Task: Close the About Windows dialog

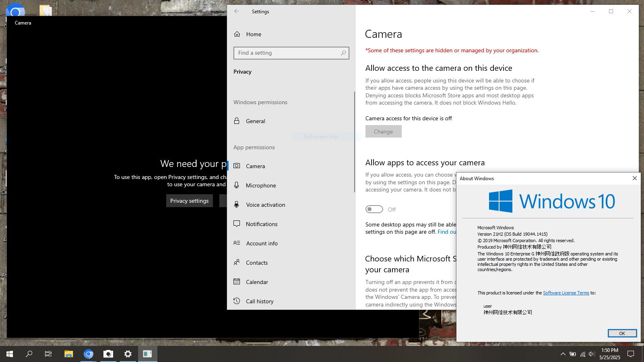Action: pos(635,178)
